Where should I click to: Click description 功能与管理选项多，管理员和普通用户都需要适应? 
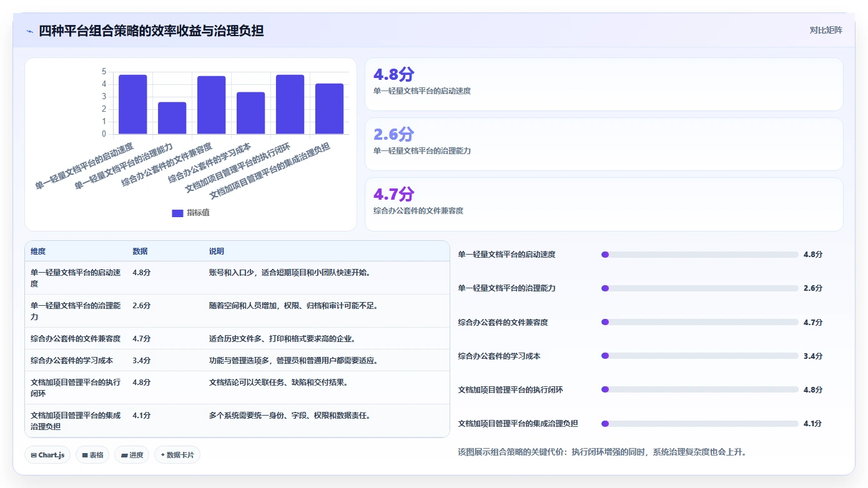[x=293, y=361]
